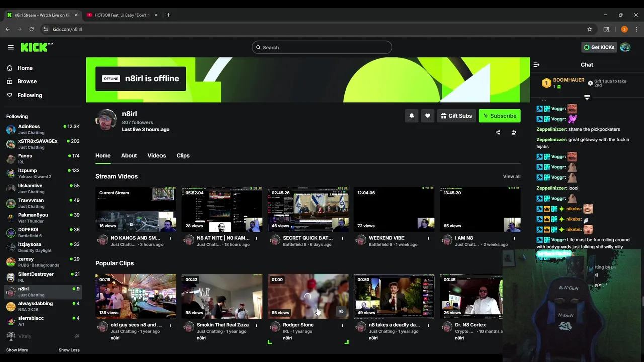The height and width of the screenshot is (362, 644).
Task: Mute the Rodger Stone clip preview
Action: pos(341,311)
